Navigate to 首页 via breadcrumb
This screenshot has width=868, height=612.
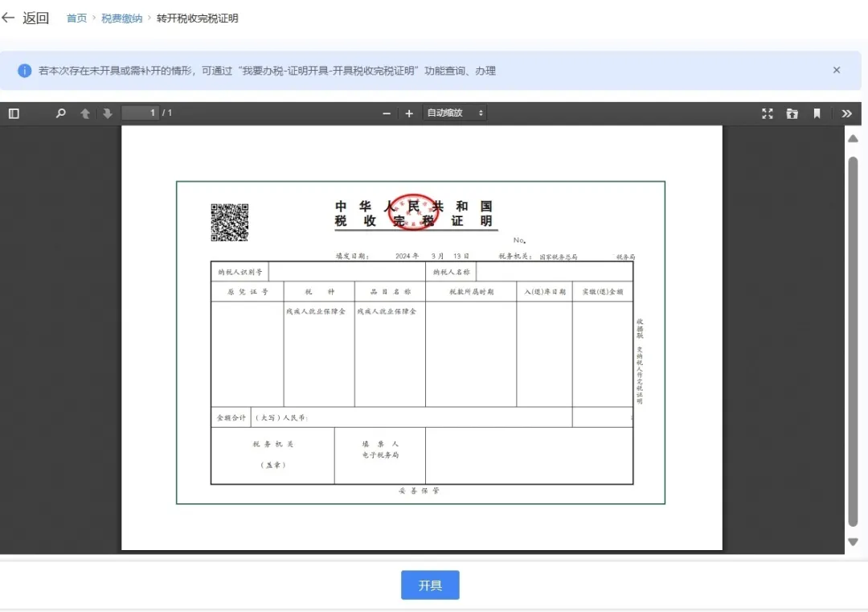(76, 18)
